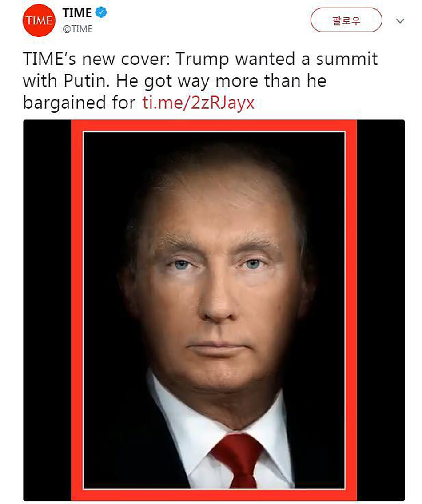Expand the tweet options chevron
This screenshot has width=422, height=504.
pyautogui.click(x=400, y=21)
